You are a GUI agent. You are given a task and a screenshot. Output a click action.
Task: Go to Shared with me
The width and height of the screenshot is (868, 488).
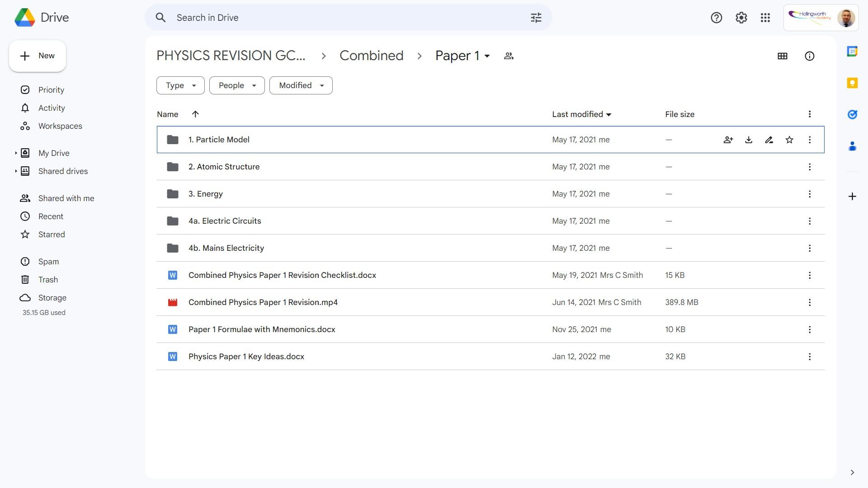pos(66,198)
